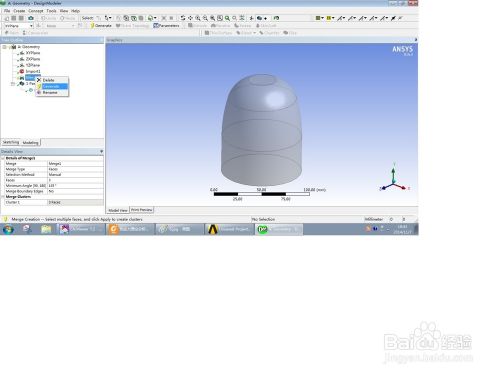Click the black arrow direction icon
This screenshot has width=500, height=375.
pos(393,18)
